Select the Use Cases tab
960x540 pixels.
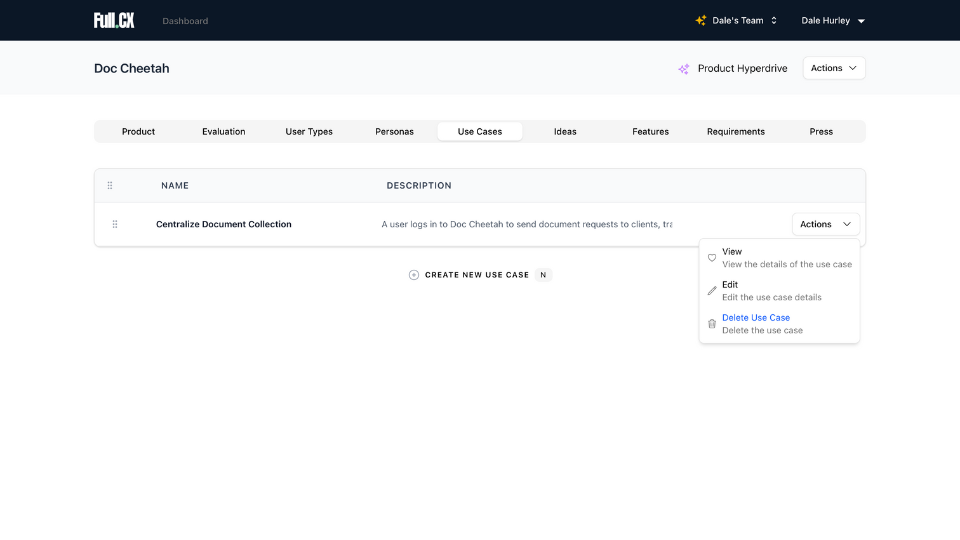(x=480, y=132)
